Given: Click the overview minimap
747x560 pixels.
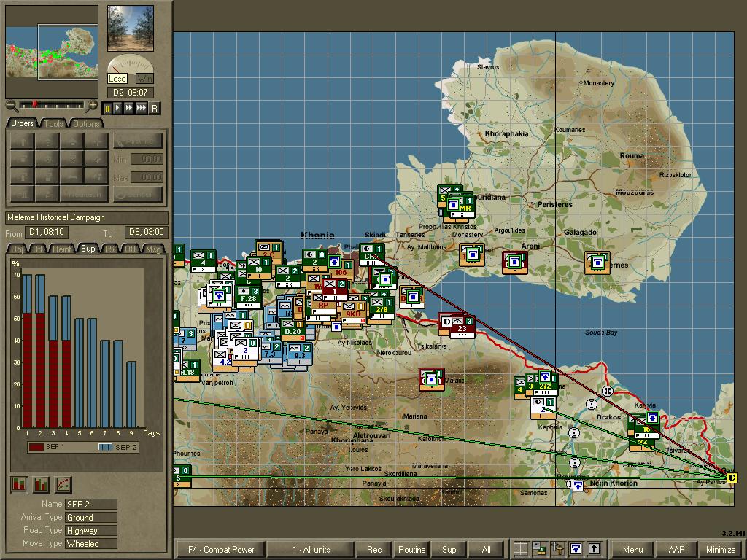Looking at the screenshot, I should point(52,52).
